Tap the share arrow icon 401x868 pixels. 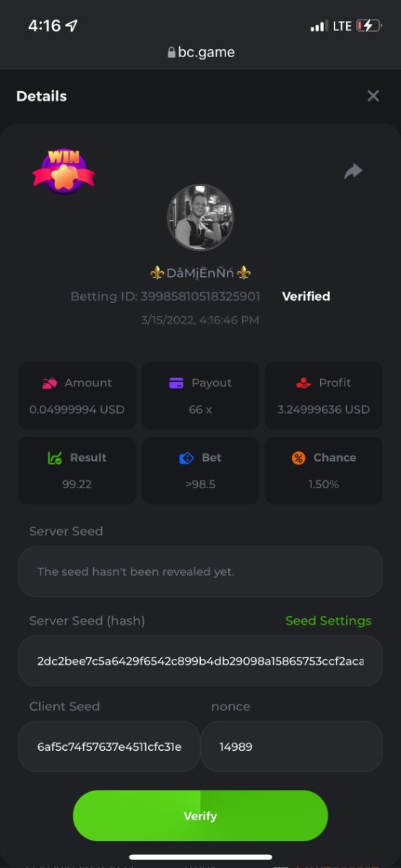point(353,171)
